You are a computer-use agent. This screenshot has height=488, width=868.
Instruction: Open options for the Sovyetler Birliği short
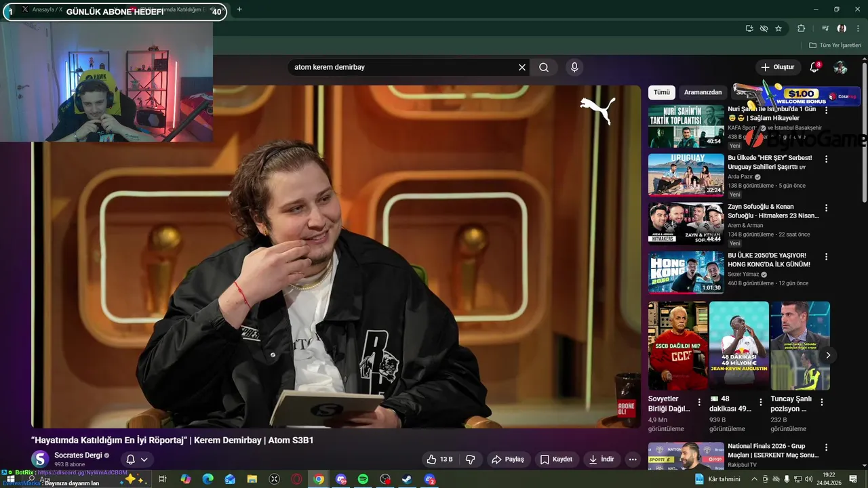pyautogui.click(x=699, y=402)
